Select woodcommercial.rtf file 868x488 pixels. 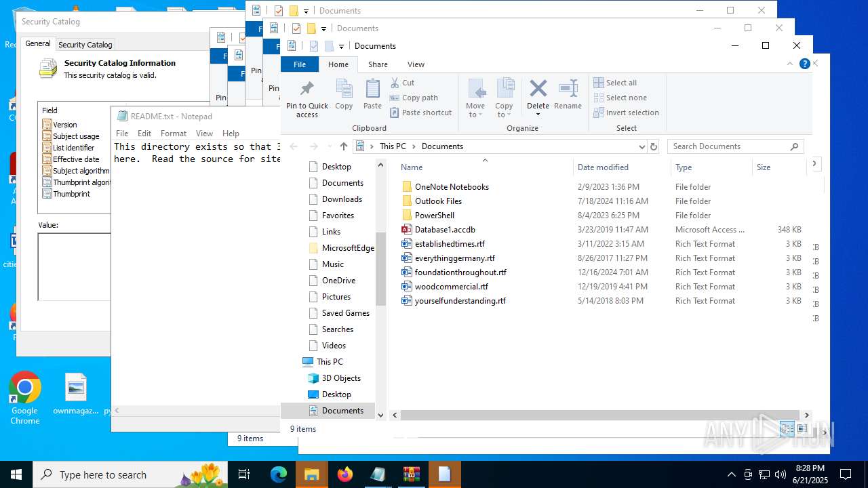click(x=445, y=287)
